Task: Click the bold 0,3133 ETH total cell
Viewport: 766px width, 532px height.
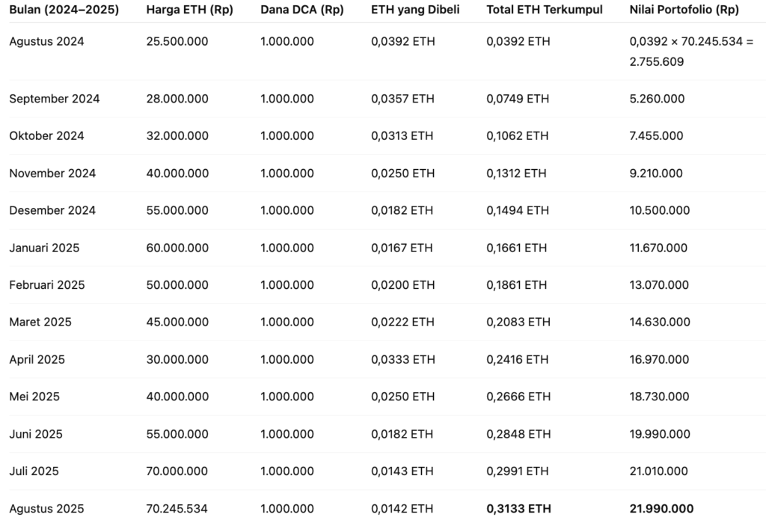Action: [x=518, y=509]
